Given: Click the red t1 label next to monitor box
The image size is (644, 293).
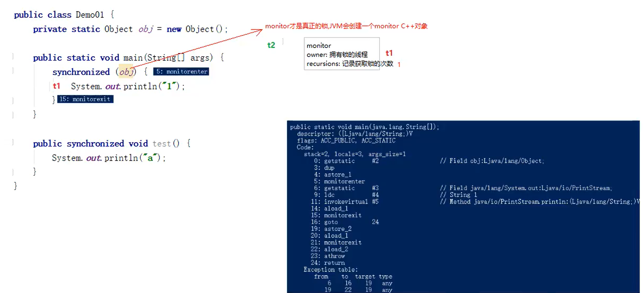Looking at the screenshot, I should coord(389,53).
